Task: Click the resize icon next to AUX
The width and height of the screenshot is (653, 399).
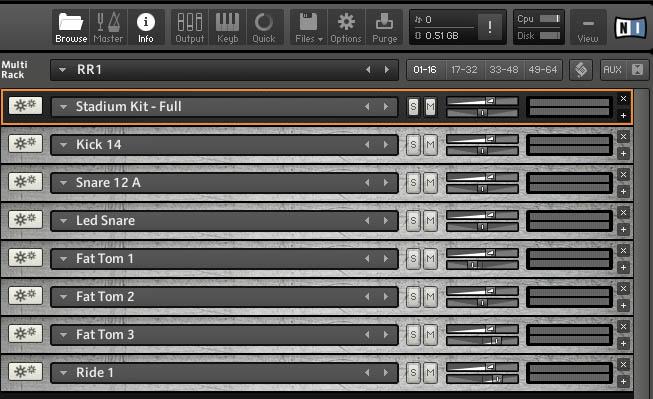Action: [x=637, y=70]
